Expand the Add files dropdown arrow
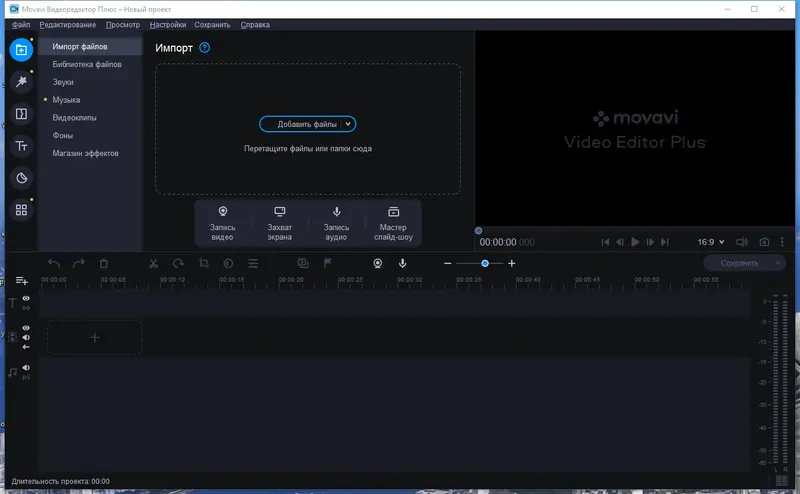Screen dimensions: 800x494 coord(348,124)
